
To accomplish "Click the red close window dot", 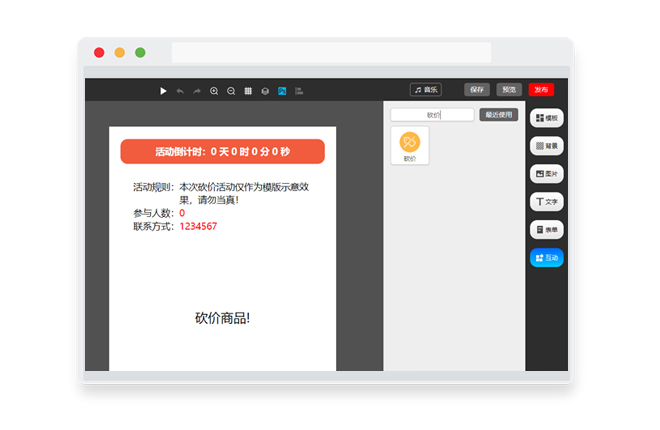I will click(x=99, y=53).
